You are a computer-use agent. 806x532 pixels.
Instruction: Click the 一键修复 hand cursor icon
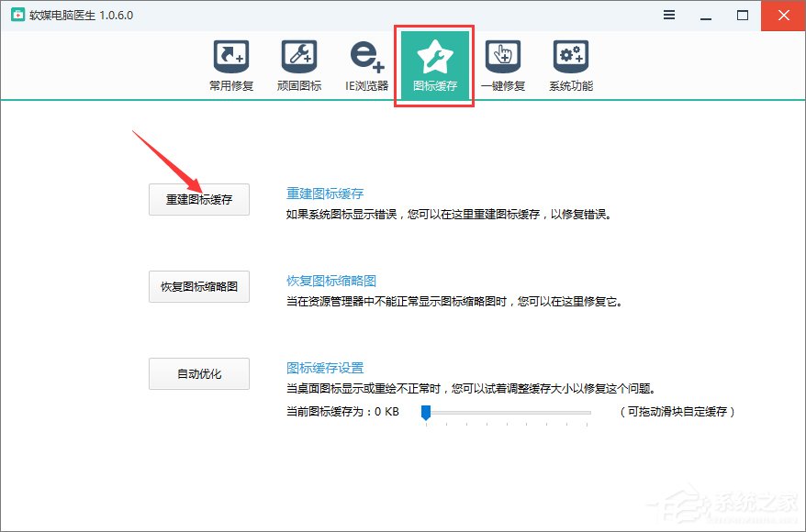pos(503,55)
